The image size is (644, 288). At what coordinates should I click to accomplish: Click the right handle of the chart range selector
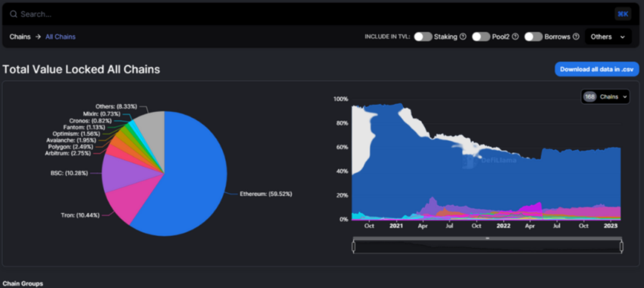[621, 247]
